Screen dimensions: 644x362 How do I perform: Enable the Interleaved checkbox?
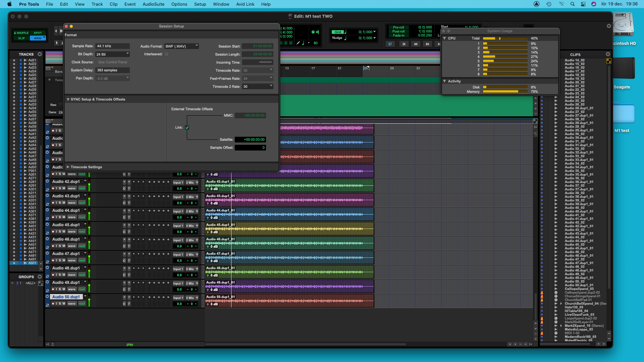[x=166, y=54]
